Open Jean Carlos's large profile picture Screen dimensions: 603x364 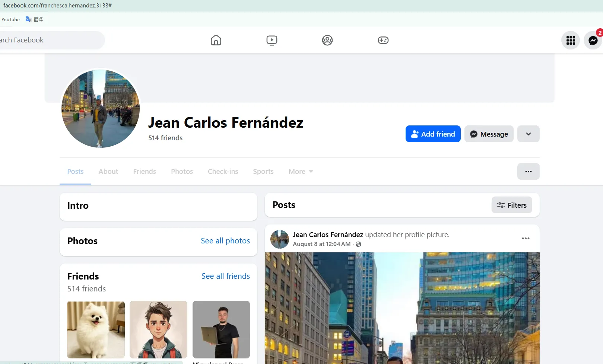click(101, 109)
